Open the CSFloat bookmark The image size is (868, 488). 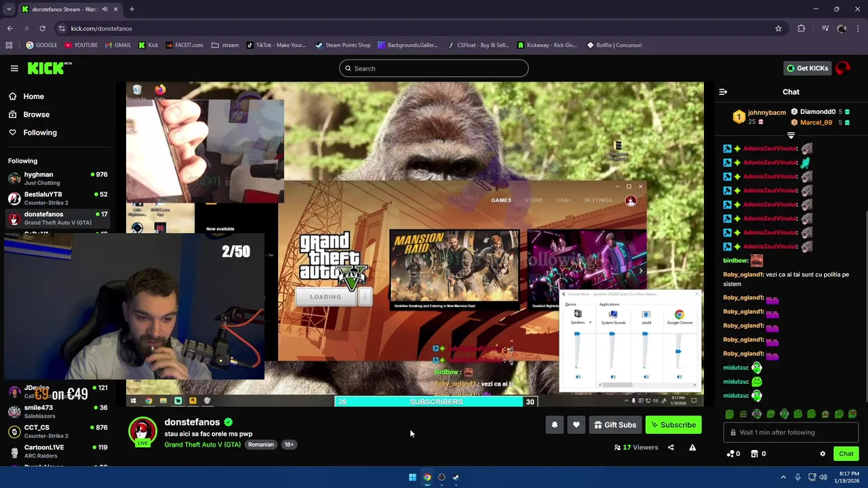479,45
